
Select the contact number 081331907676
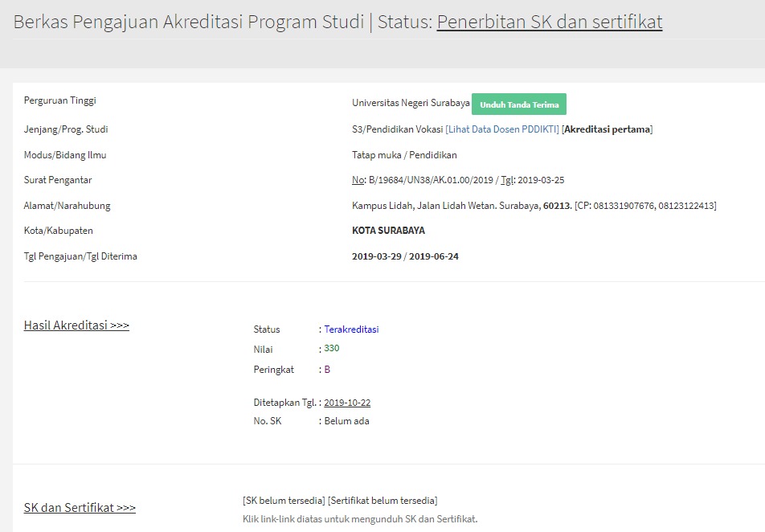pyautogui.click(x=624, y=206)
